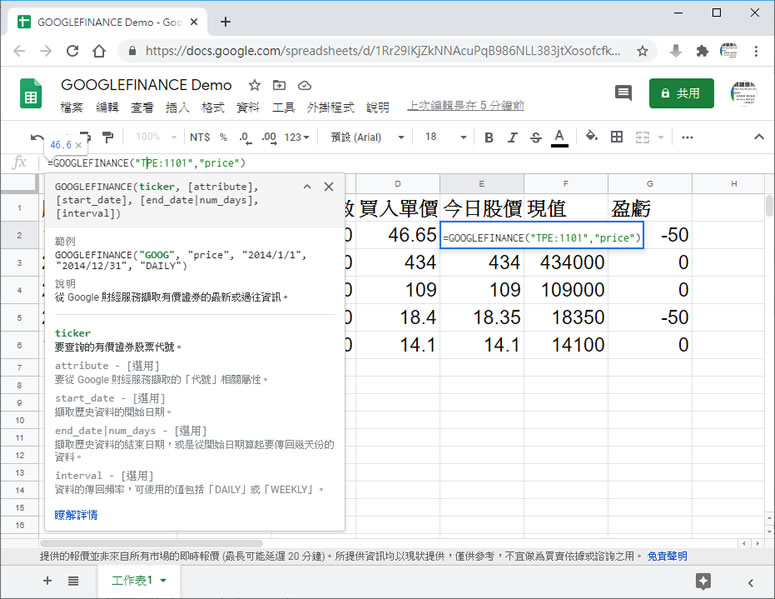Open the Google Sheets home icon

coord(31,94)
